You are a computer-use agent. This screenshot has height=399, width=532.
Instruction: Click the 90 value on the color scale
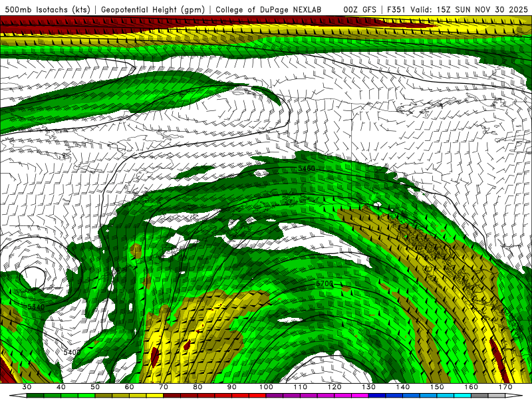click(x=232, y=387)
